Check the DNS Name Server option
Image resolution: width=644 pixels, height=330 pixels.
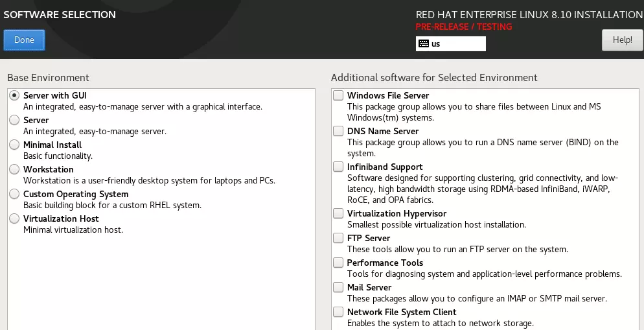pyautogui.click(x=338, y=131)
